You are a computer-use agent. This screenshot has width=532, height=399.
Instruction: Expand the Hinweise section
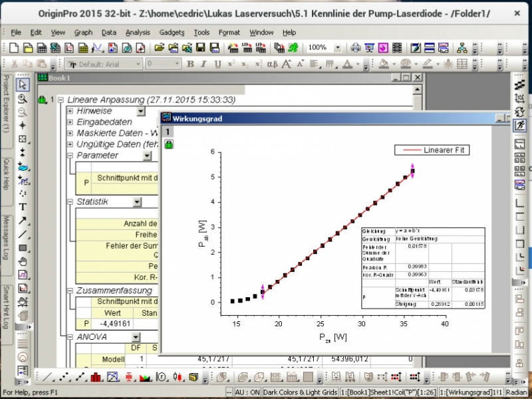(70, 111)
